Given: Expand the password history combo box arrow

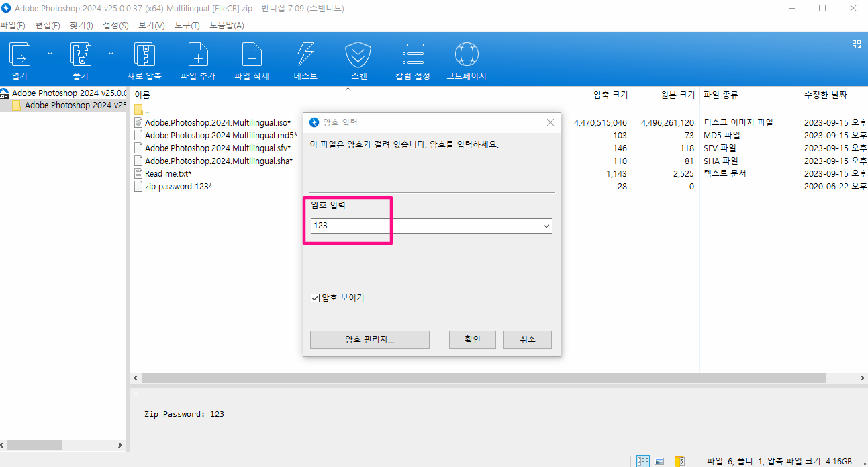Looking at the screenshot, I should tap(546, 226).
